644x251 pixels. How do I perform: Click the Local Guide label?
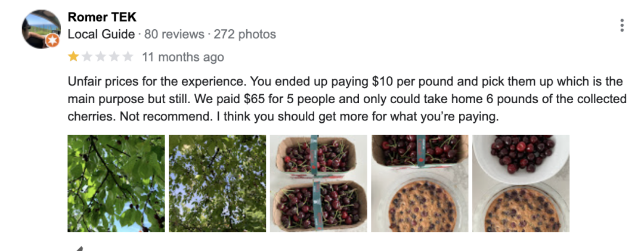(x=101, y=35)
